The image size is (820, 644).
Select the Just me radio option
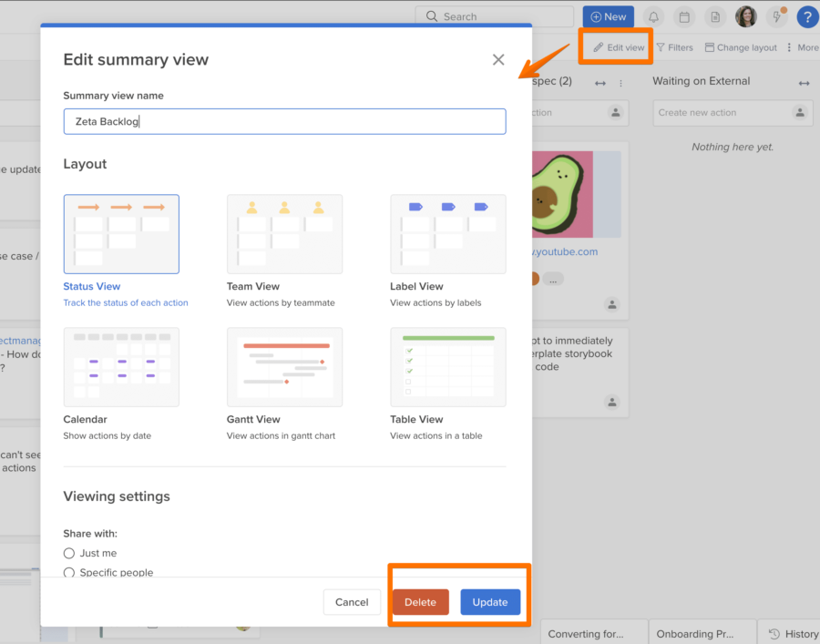(69, 553)
